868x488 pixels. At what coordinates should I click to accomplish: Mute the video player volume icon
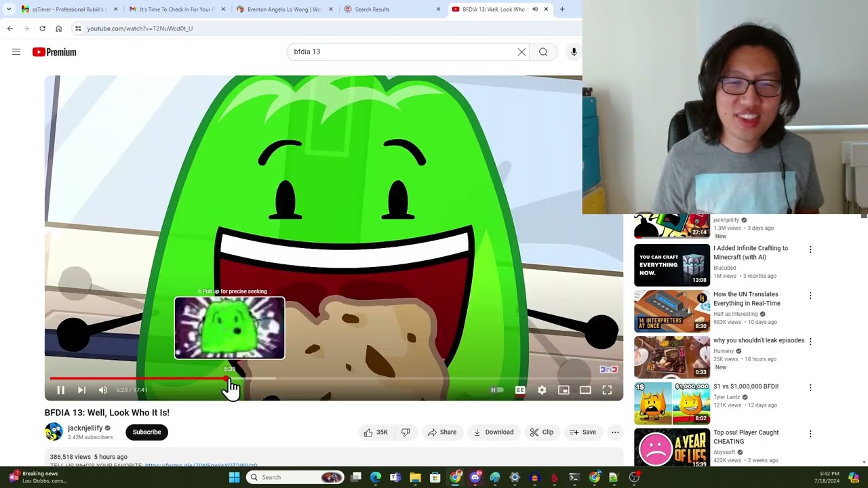(x=103, y=390)
